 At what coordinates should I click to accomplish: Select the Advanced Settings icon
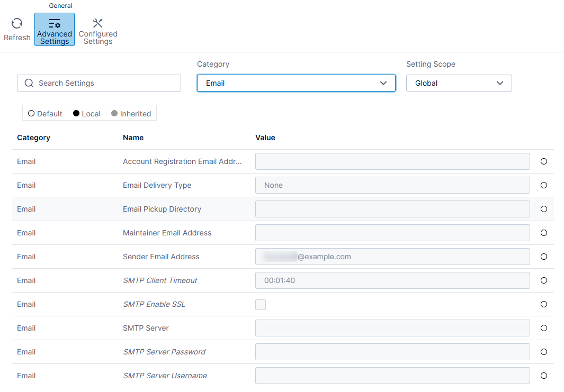coord(54,29)
